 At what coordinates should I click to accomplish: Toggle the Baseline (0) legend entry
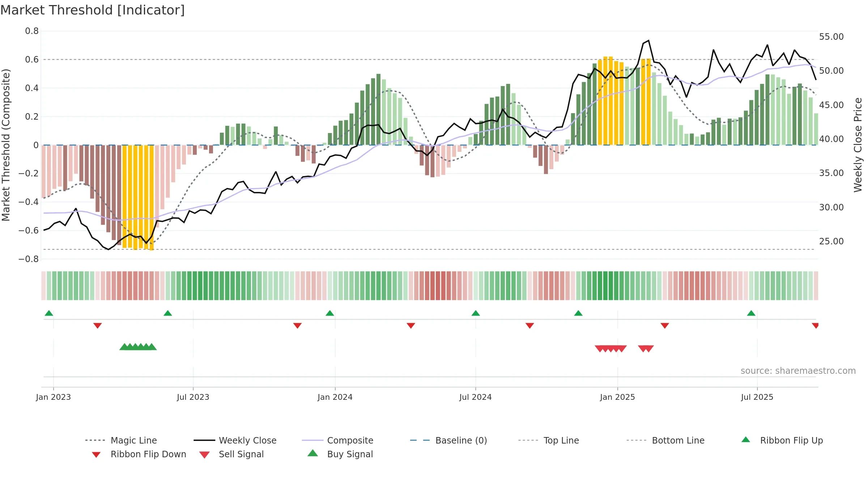[x=448, y=440]
